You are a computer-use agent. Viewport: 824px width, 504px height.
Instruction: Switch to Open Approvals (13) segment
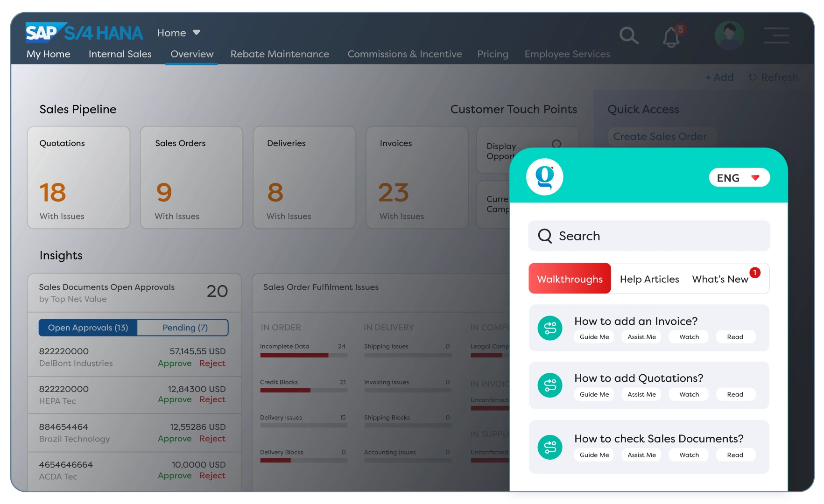click(x=88, y=328)
